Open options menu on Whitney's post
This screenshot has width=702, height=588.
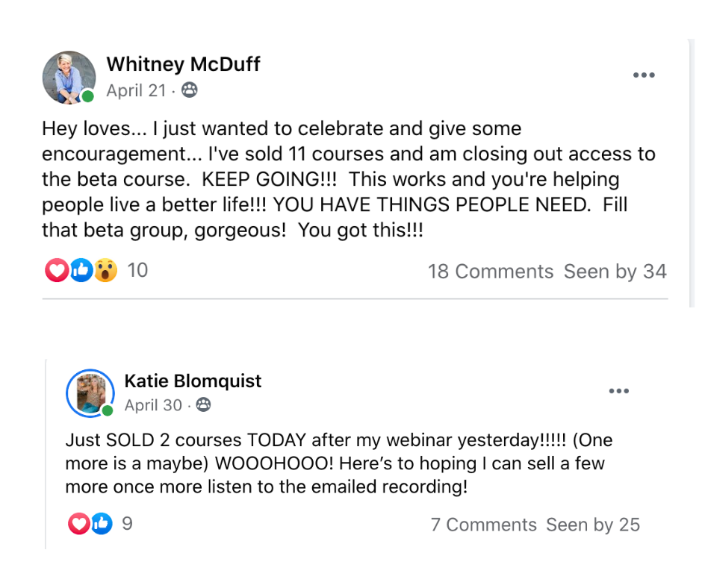point(644,75)
